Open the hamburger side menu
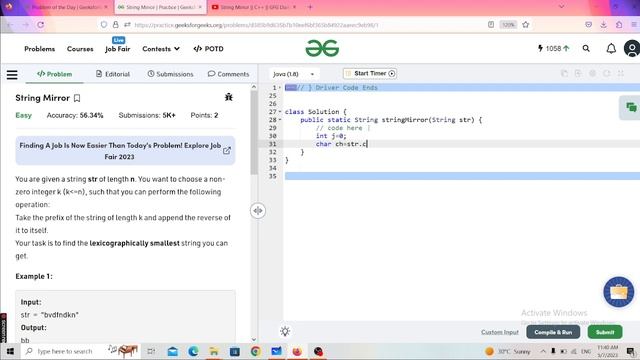The height and width of the screenshot is (360, 640). coord(12,75)
